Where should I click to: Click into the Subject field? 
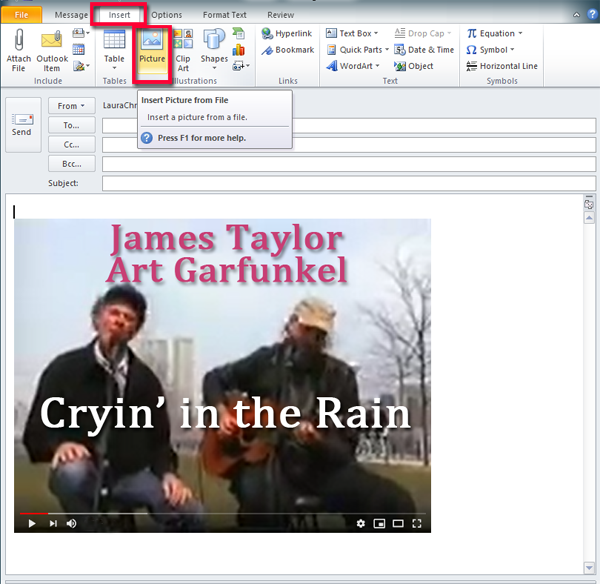(x=349, y=183)
